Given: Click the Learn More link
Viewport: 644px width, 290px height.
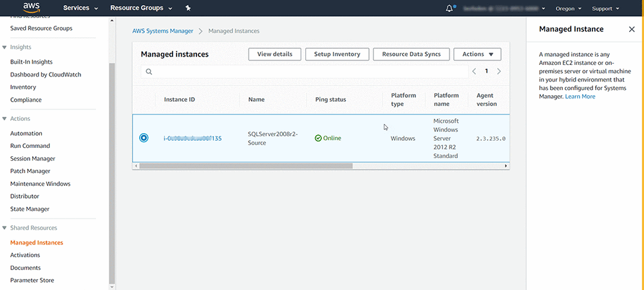Looking at the screenshot, I should coord(580,96).
